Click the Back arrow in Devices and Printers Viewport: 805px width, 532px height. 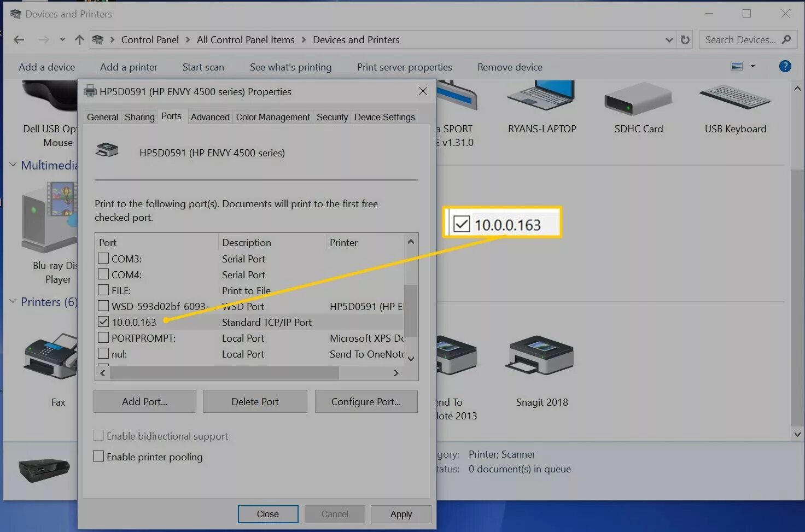point(19,39)
